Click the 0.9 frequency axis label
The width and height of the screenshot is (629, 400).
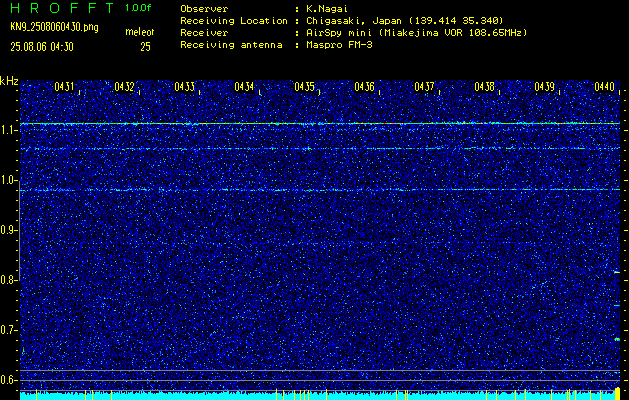pyautogui.click(x=9, y=230)
